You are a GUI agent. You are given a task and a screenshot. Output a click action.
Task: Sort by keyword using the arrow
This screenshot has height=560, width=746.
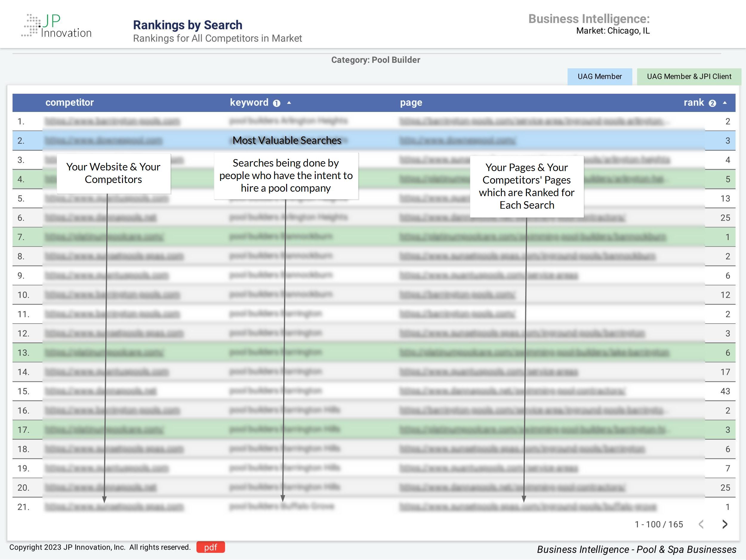pyautogui.click(x=289, y=103)
